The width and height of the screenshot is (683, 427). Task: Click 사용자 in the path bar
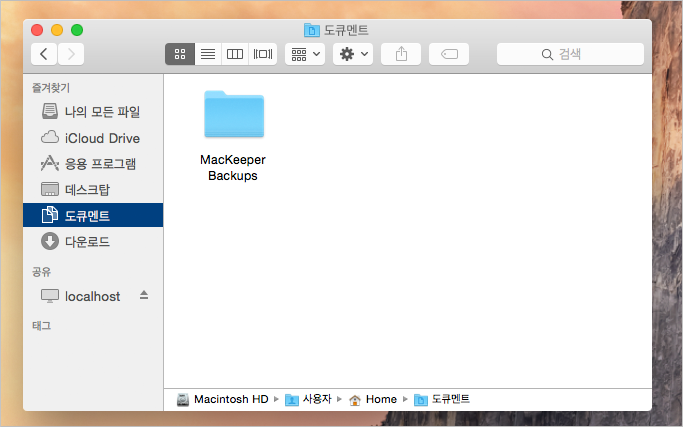point(308,399)
